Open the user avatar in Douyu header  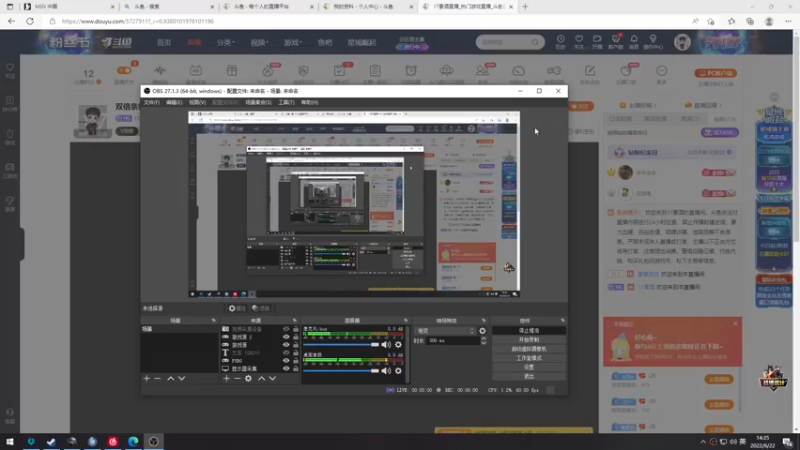tap(682, 42)
